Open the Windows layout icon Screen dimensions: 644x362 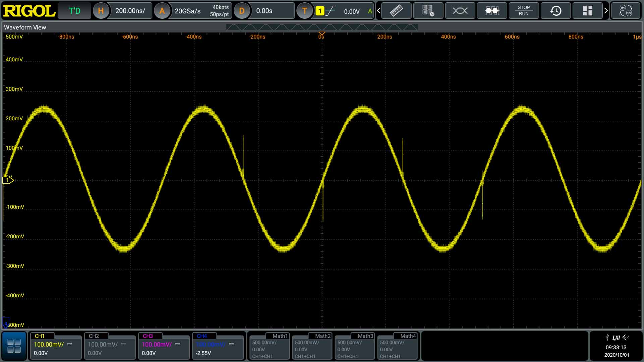click(587, 10)
